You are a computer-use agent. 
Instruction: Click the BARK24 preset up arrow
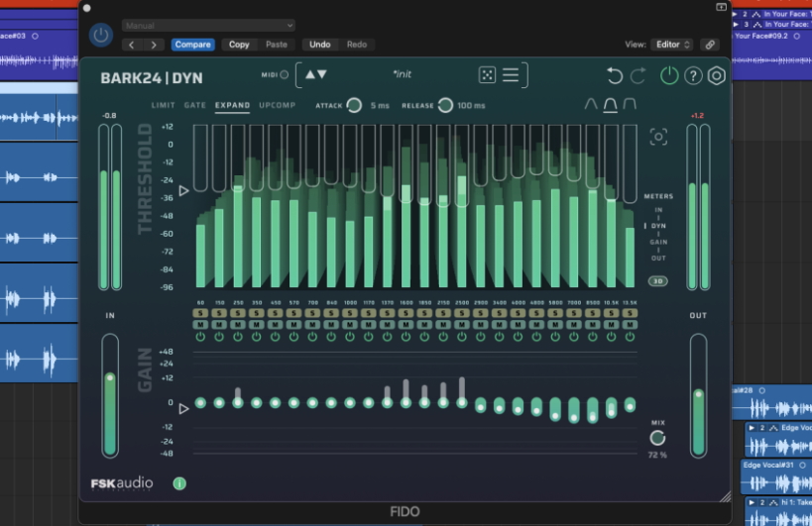[310, 74]
